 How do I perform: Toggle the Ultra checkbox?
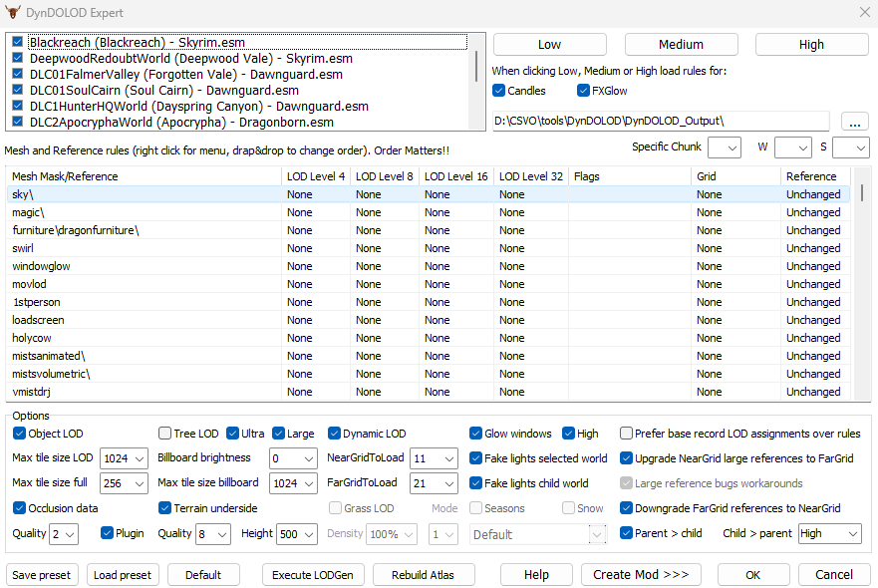coord(233,433)
